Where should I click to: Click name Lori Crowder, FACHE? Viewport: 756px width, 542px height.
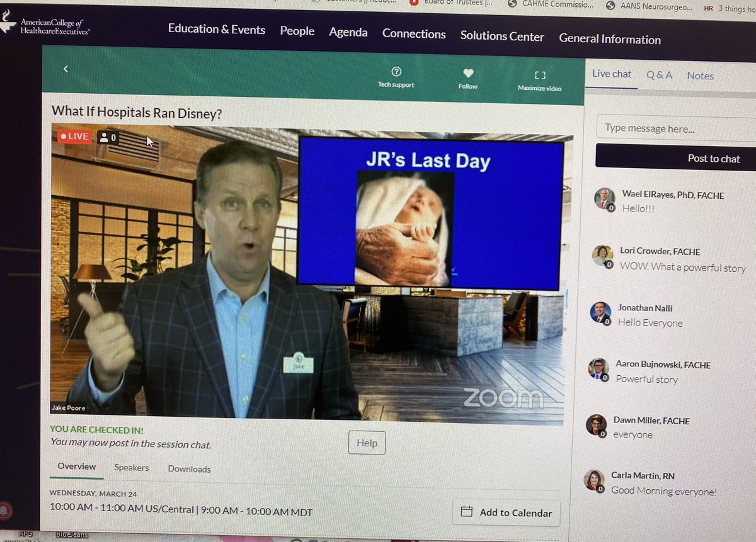(660, 251)
